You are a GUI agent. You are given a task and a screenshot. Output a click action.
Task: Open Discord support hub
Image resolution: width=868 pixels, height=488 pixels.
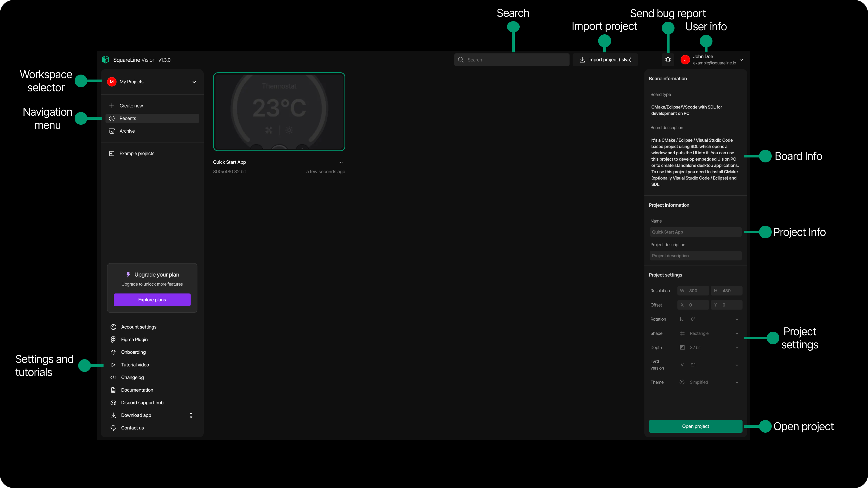(142, 402)
